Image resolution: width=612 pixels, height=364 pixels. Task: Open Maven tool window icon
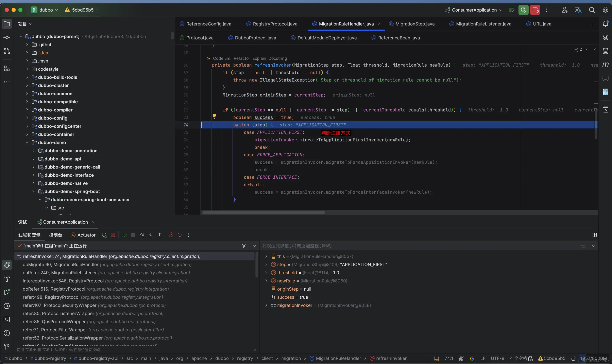[x=605, y=65]
